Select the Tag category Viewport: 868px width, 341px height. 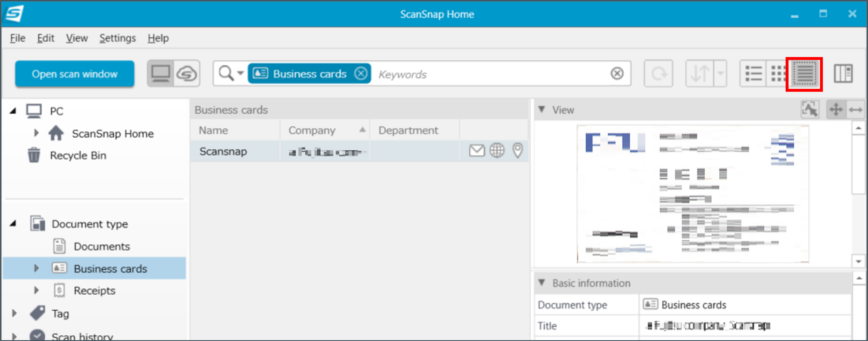point(60,314)
